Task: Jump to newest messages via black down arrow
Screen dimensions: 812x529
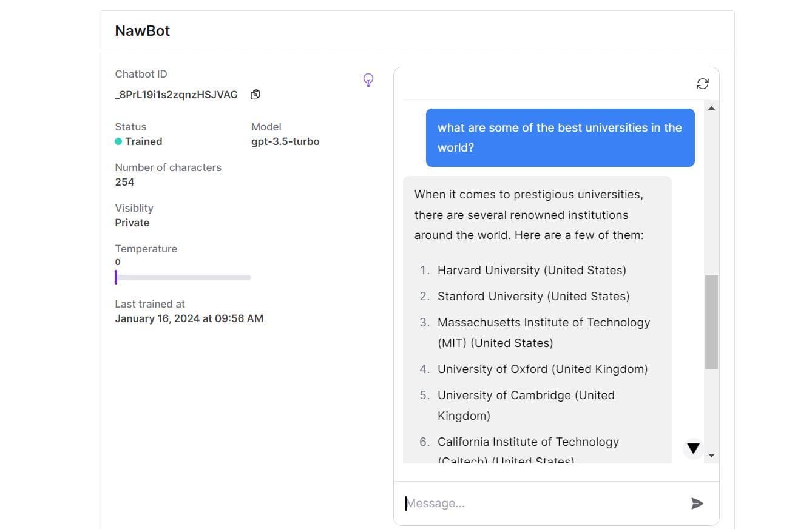Action: pyautogui.click(x=692, y=448)
